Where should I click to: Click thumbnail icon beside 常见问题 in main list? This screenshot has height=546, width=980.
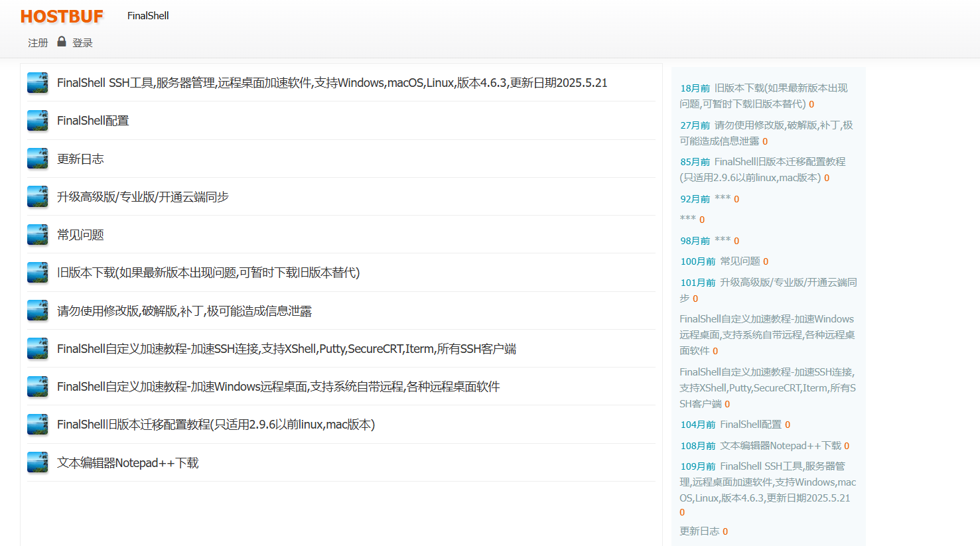(x=37, y=234)
